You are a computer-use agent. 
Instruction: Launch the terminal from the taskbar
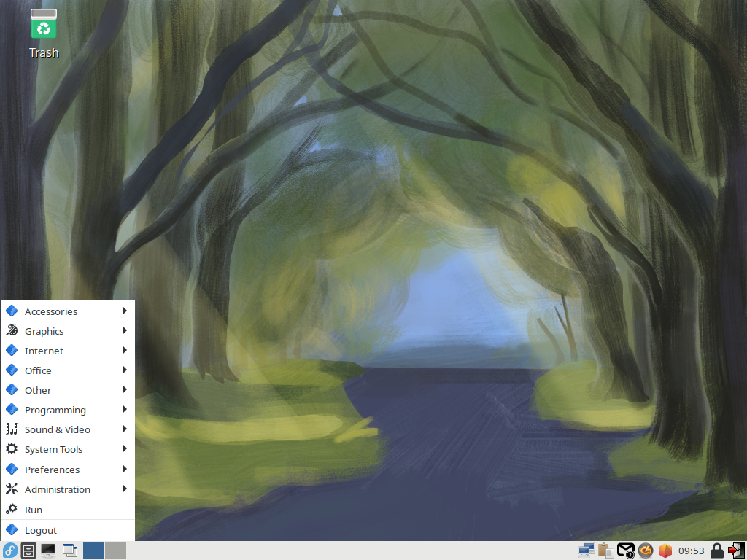(x=47, y=551)
